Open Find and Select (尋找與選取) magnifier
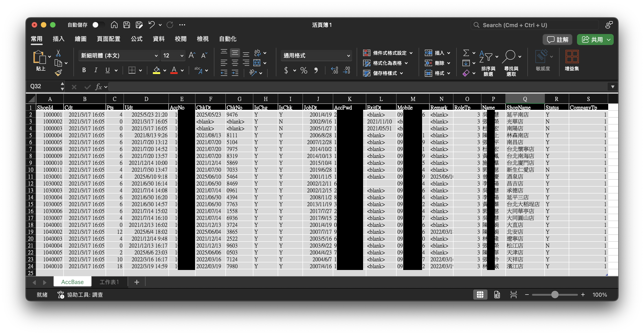644x335 pixels. 509,57
